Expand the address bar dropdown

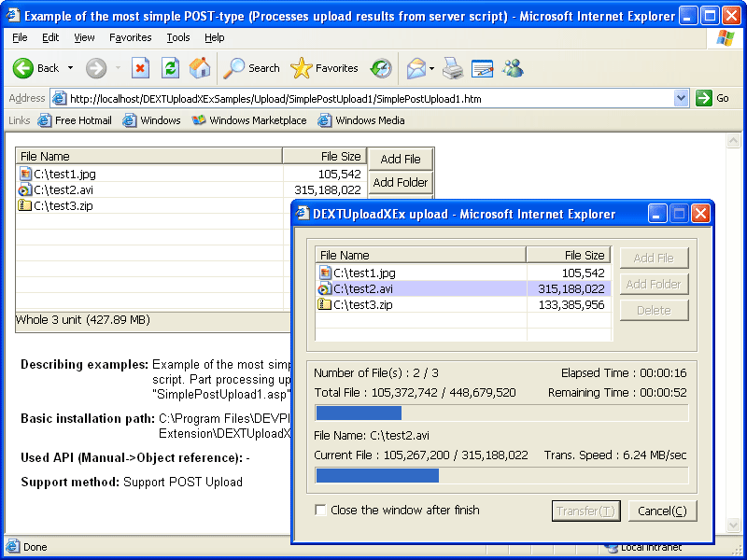(x=681, y=98)
